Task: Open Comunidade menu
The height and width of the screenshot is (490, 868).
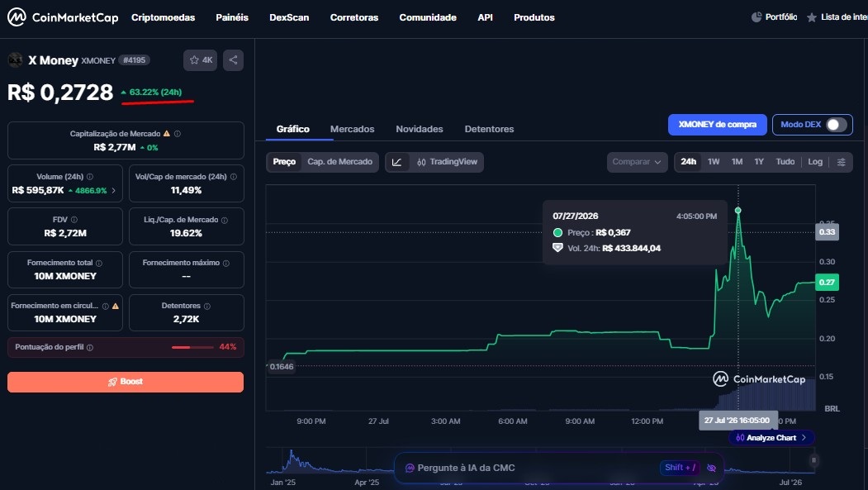Action: pos(428,17)
